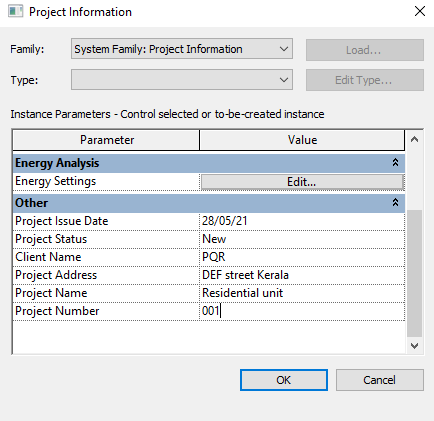Image resolution: width=434 pixels, height=421 pixels.
Task: Select the Project Name value field
Action: 302,293
